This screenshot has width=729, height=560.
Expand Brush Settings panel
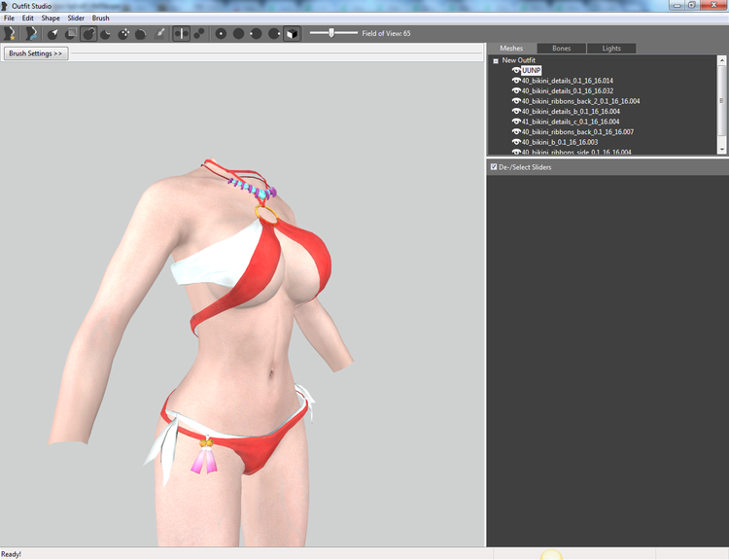click(36, 53)
